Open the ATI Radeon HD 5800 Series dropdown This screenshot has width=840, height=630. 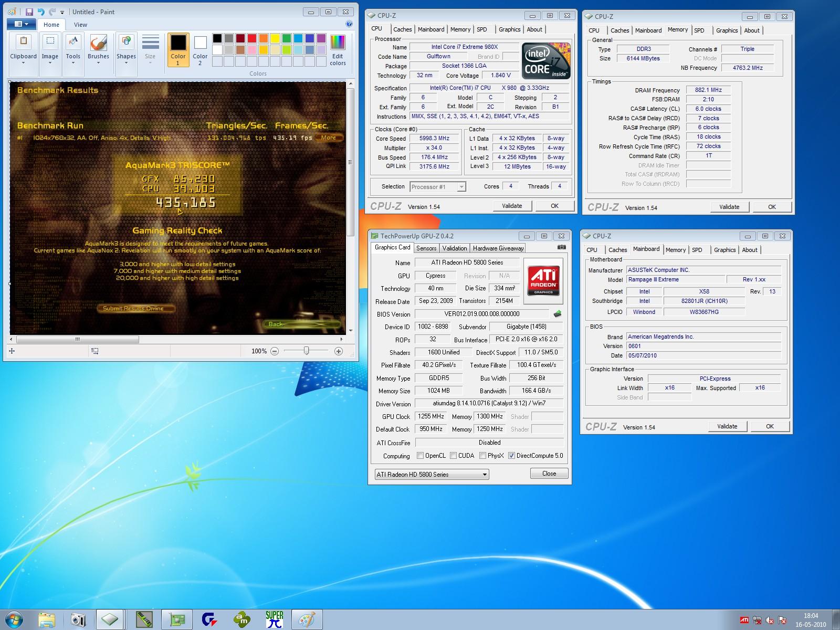click(432, 475)
